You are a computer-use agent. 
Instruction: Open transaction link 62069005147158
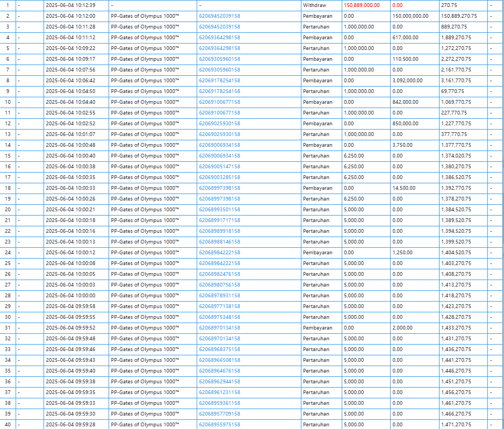point(220,167)
